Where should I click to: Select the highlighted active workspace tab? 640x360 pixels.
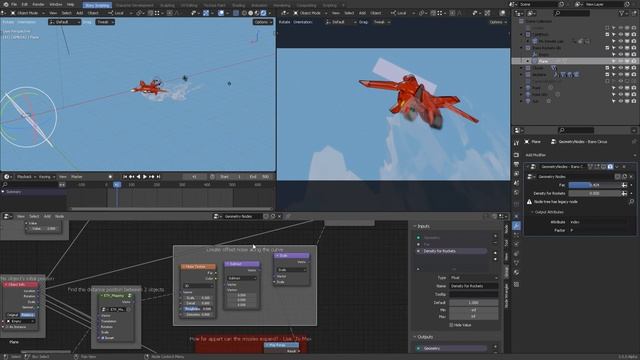pyautogui.click(x=97, y=5)
